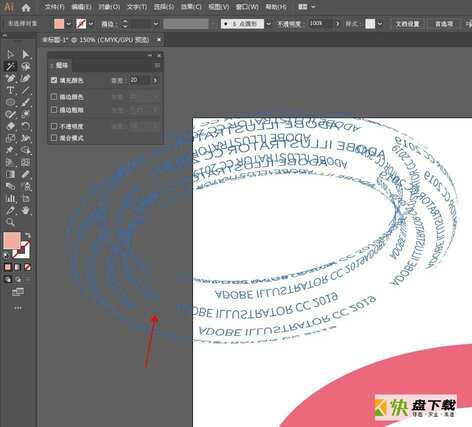Set the toolbar paint mode to Gradient
The height and width of the screenshot is (427, 472).
18,267
